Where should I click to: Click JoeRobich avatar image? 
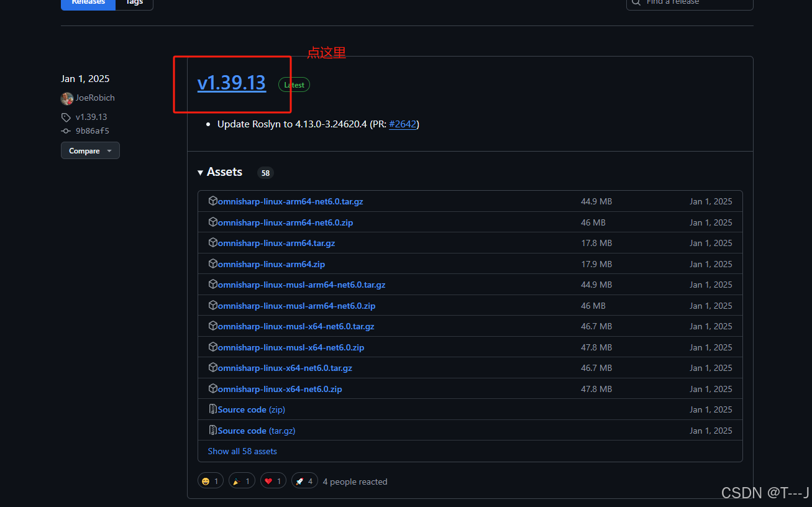pos(67,98)
